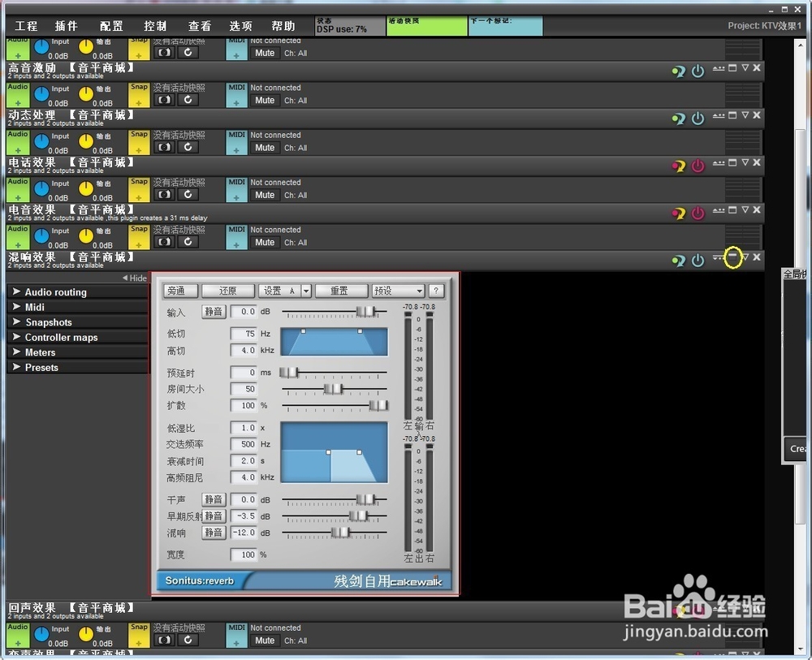Click camera snapshot icon in 电音效果 row

164,242
